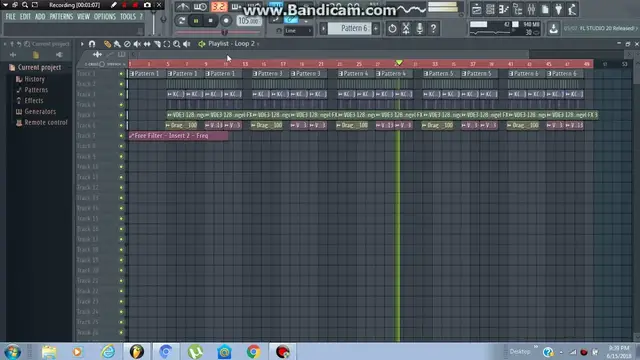Click the Bandicam camera screenshot icon
Screen dimensions: 640x360
[147, 5]
